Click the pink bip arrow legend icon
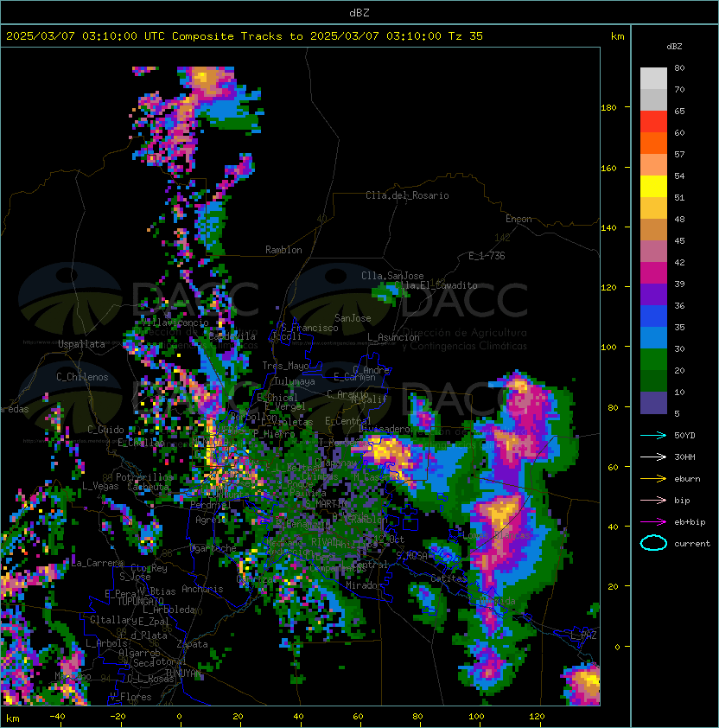This screenshot has height=728, width=719. 653,501
